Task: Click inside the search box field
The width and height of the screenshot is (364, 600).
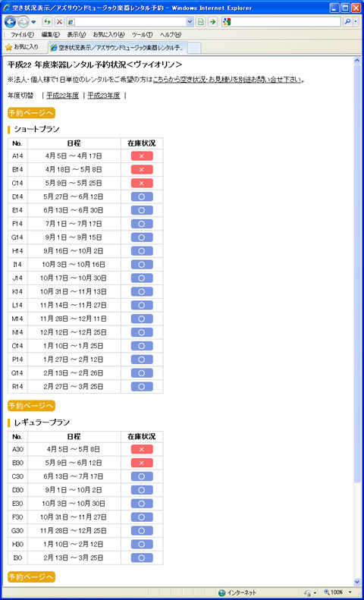Action: [286, 22]
